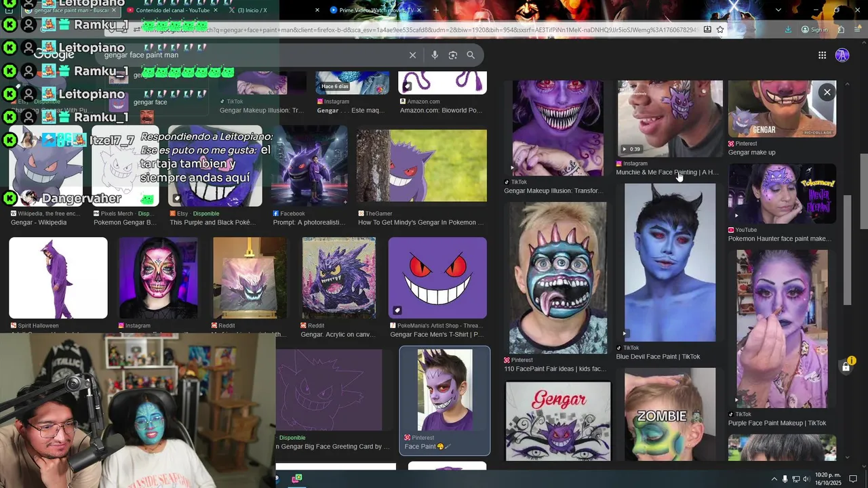The height and width of the screenshot is (488, 868).
Task: Switch to 'gengar face paint man' tab
Action: (x=69, y=10)
